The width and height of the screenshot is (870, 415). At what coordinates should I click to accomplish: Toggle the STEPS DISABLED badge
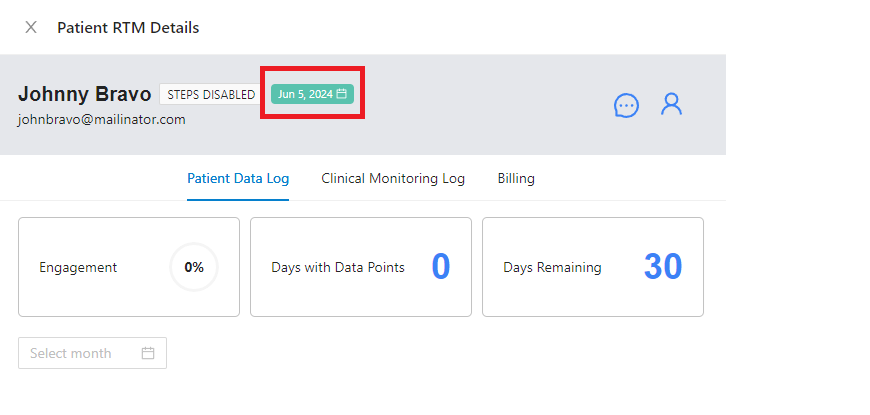(211, 94)
